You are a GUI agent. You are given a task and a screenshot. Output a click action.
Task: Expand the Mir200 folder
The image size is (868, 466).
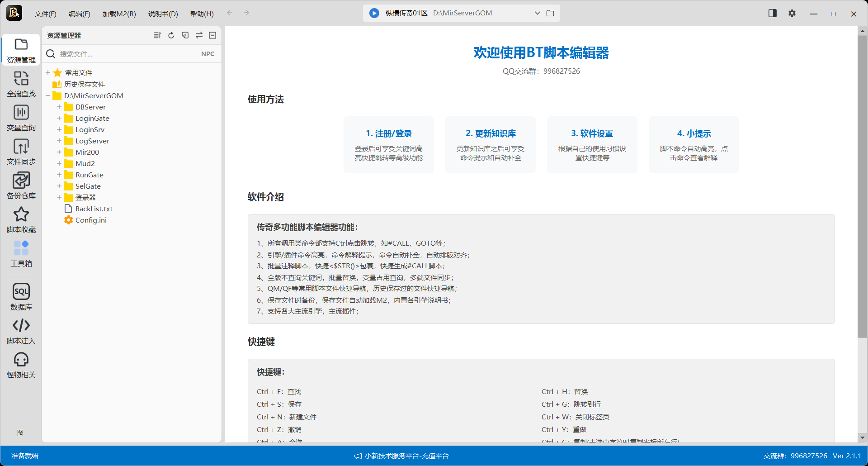coord(59,152)
